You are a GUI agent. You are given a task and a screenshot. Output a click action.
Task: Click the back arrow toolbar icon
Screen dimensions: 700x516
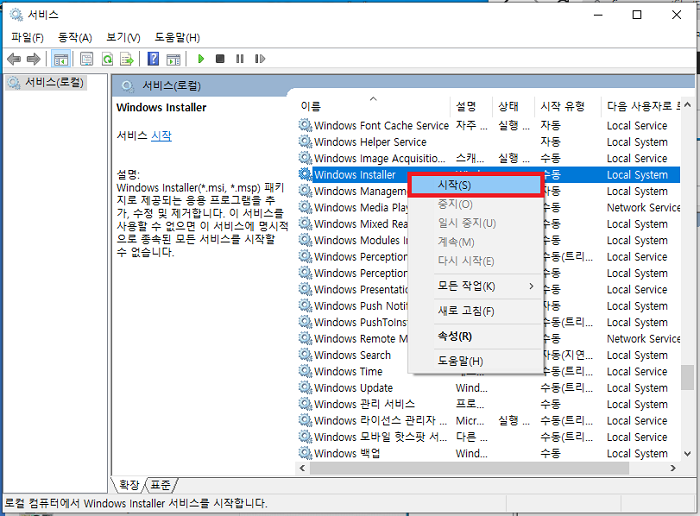[x=15, y=59]
